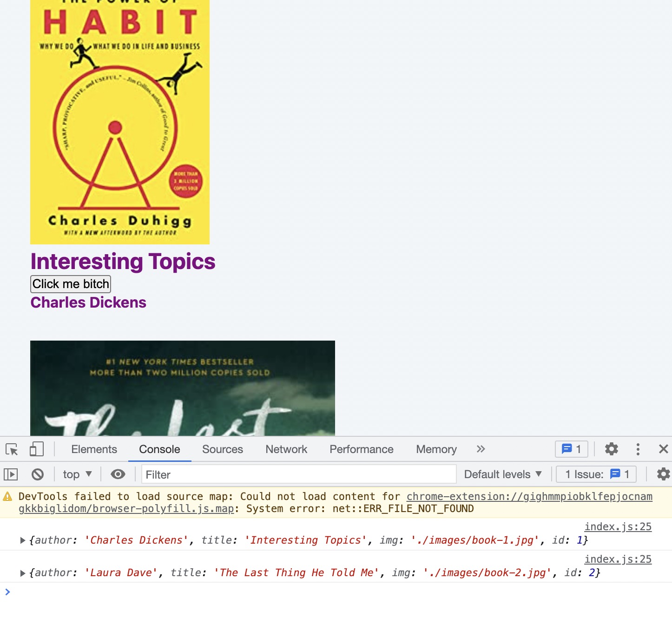This screenshot has width=672, height=631.
Task: Click the Charles Dickens author text
Action: [88, 302]
